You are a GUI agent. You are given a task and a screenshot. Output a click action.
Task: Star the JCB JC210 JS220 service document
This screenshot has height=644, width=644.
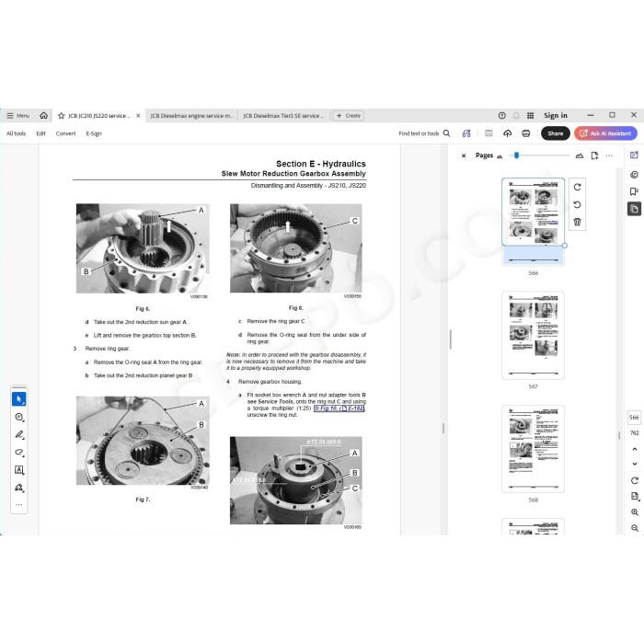pos(62,116)
